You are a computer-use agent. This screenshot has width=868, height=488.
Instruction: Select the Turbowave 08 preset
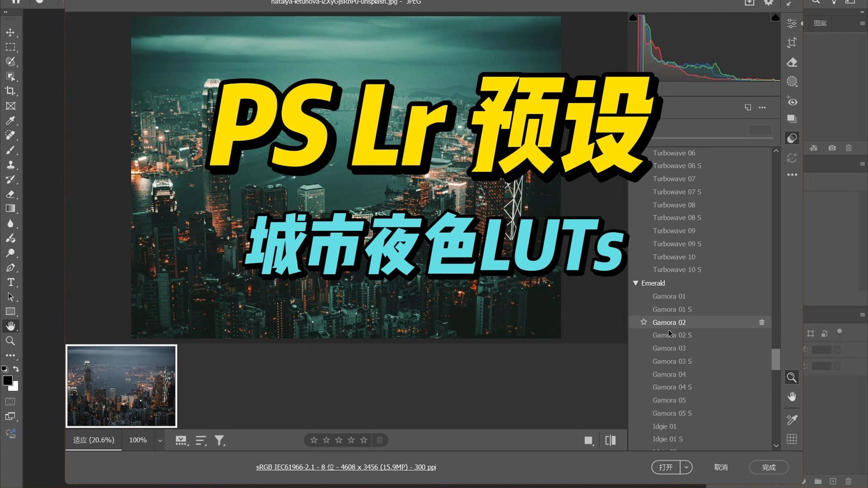pos(674,205)
